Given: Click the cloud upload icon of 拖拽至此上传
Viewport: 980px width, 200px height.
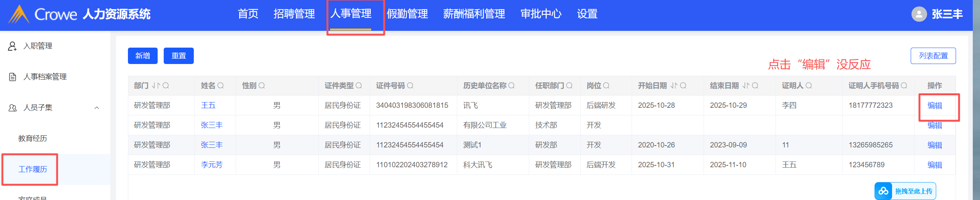Looking at the screenshot, I should pyautogui.click(x=883, y=191).
